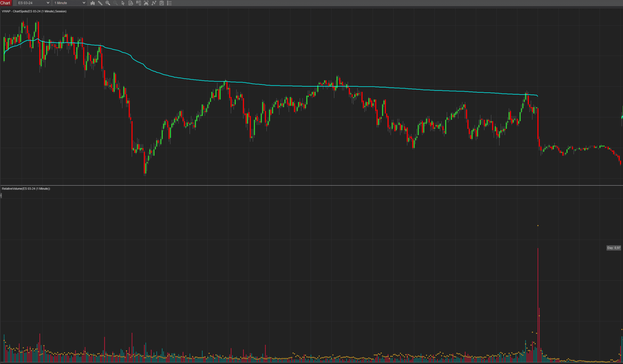Open the chart settings grid icon
Screen dimensions: 623x364
[x=161, y=3]
